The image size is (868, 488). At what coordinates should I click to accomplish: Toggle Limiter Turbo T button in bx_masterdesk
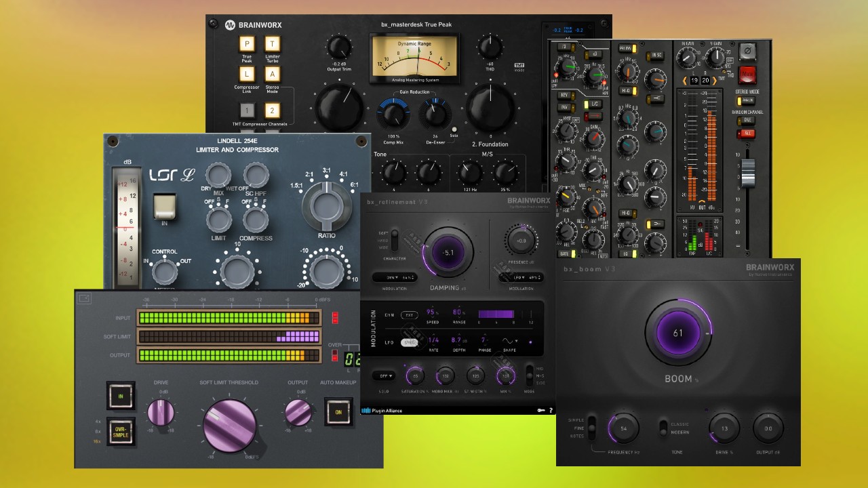[272, 45]
